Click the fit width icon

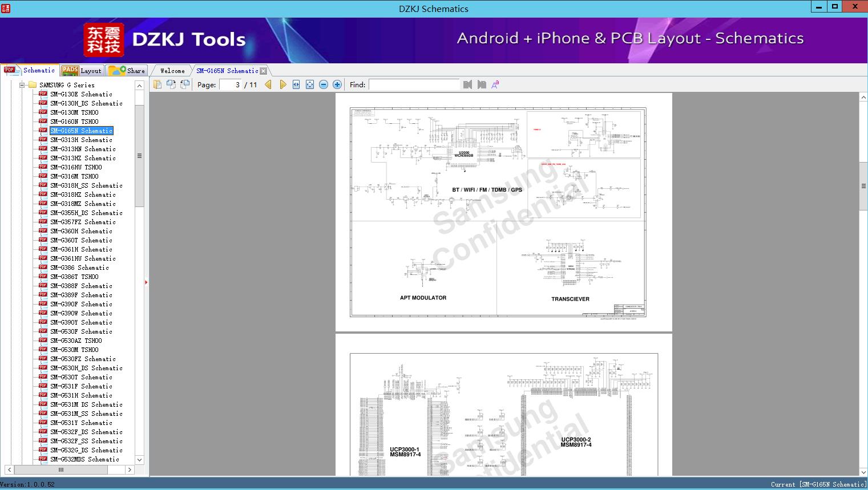[296, 84]
